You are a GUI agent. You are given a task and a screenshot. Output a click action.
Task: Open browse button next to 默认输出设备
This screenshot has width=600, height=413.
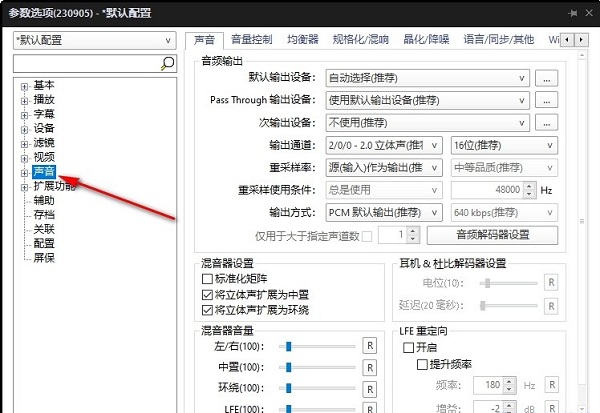click(546, 78)
